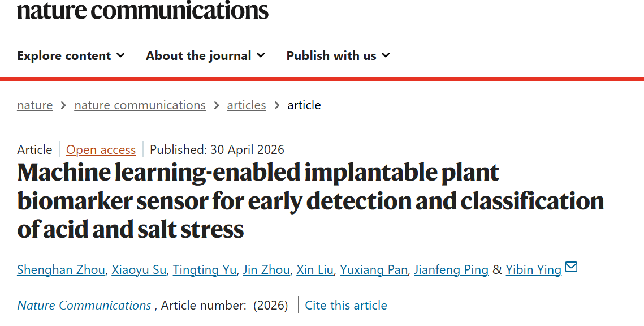Click the Open access link
Viewport: 644px width, 326px height.
(x=101, y=149)
